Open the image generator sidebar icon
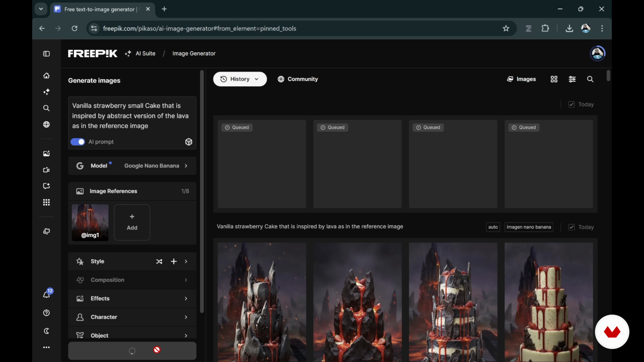The height and width of the screenshot is (362, 644). click(x=46, y=153)
